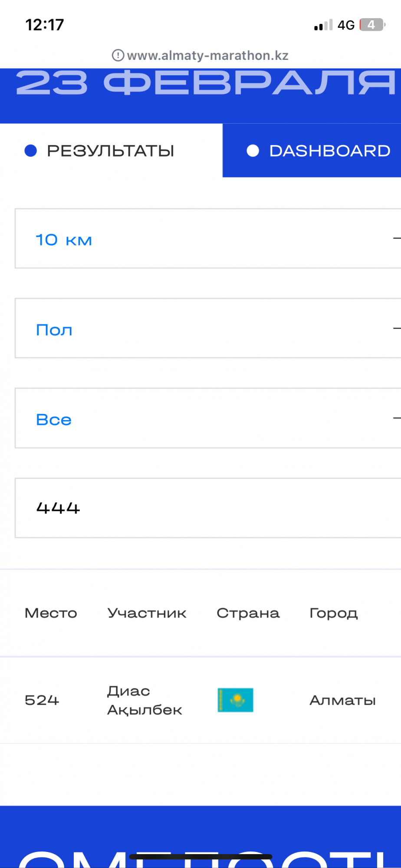Tap the battery indicator in status bar

372,25
